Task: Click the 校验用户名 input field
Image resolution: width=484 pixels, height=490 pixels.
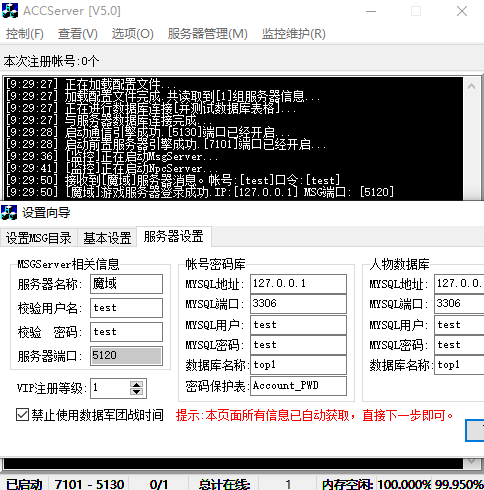Action: tap(126, 308)
